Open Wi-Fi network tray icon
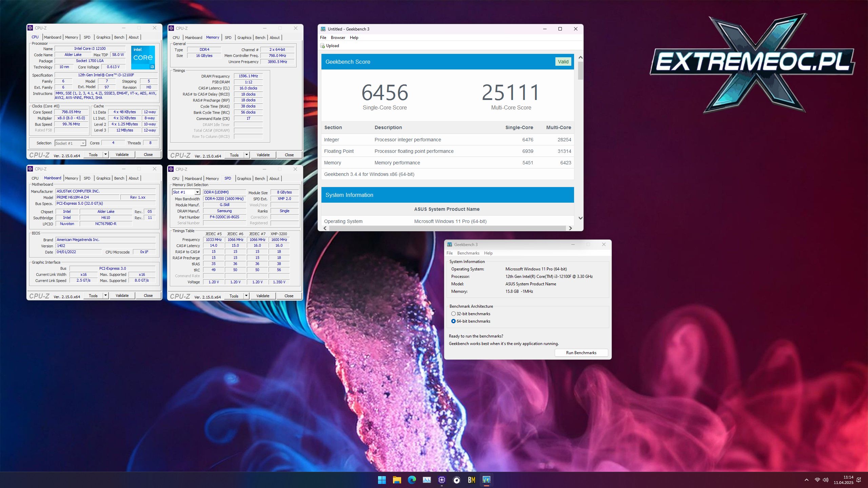 point(817,480)
